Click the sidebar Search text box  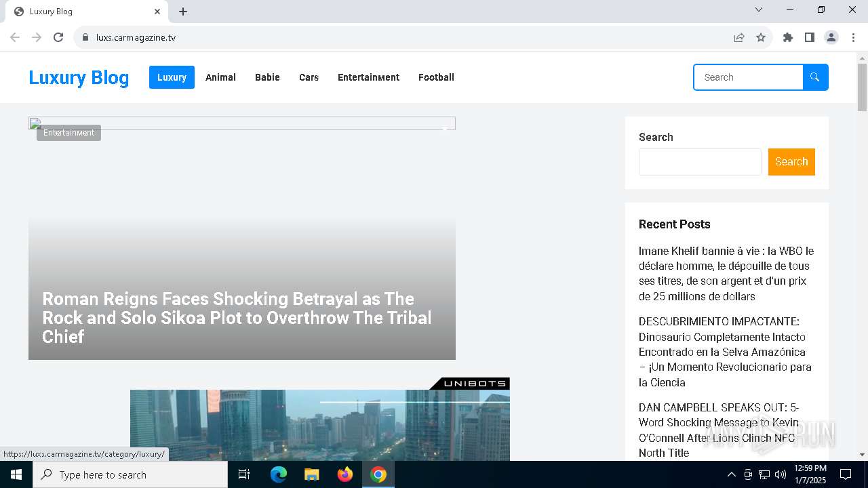(x=700, y=162)
